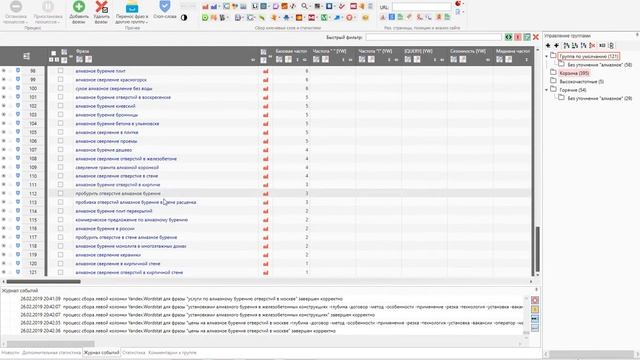Image resolution: width=640 pixels, height=360 pixels.
Task: Click the red icon beside the event log
Action: pyautogui.click(x=535, y=300)
